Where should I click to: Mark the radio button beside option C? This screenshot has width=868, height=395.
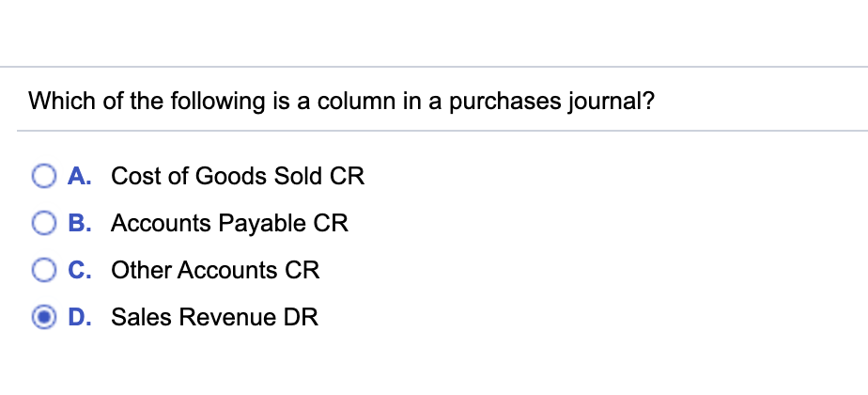coord(44,270)
